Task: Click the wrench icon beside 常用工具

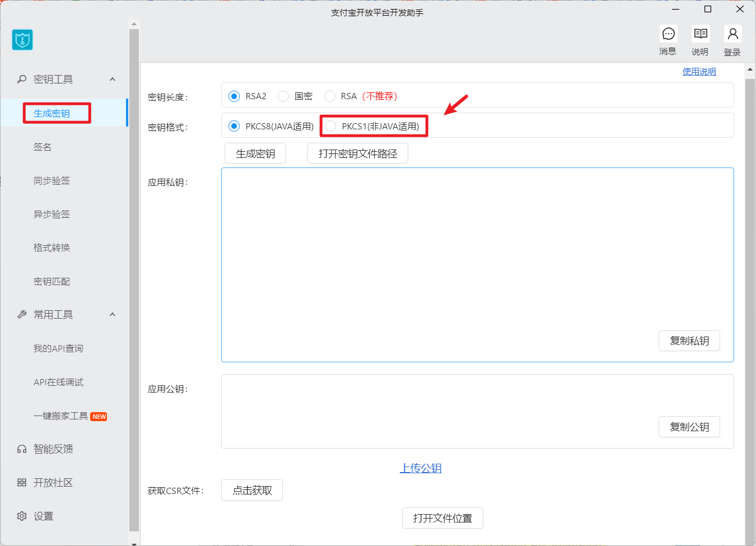Action: pos(22,314)
